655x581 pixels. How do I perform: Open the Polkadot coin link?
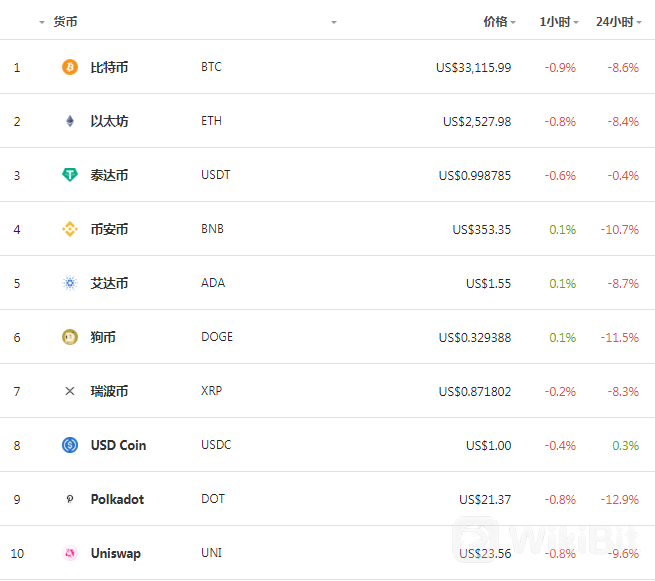coord(117,499)
